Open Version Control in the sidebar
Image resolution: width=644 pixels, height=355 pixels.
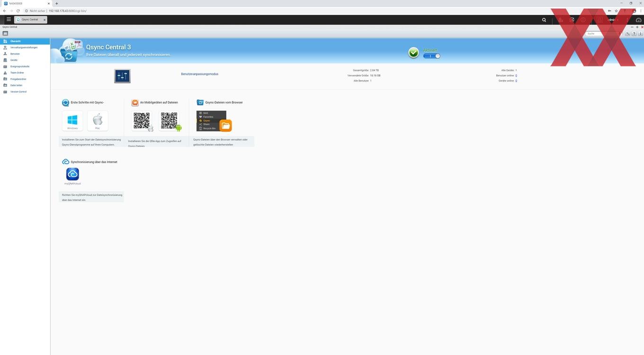point(25,91)
